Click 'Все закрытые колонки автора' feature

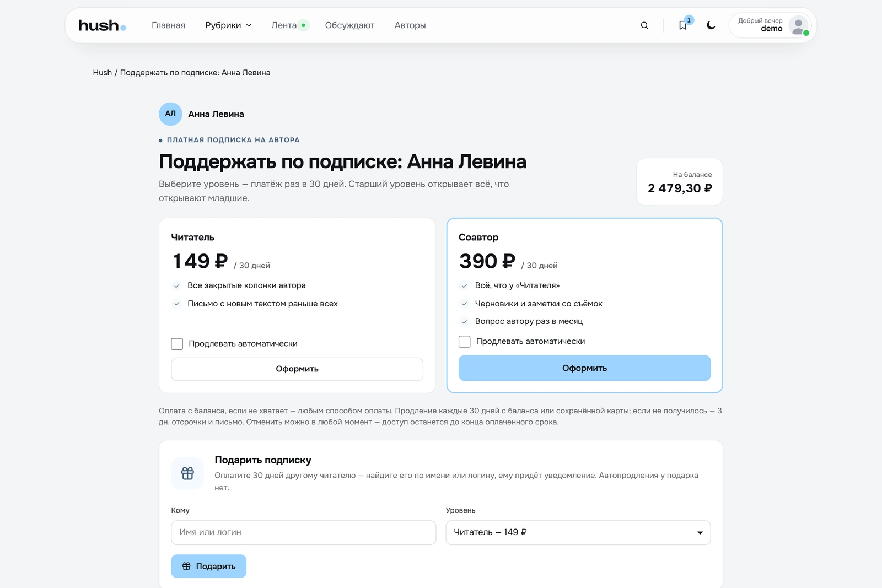click(246, 285)
